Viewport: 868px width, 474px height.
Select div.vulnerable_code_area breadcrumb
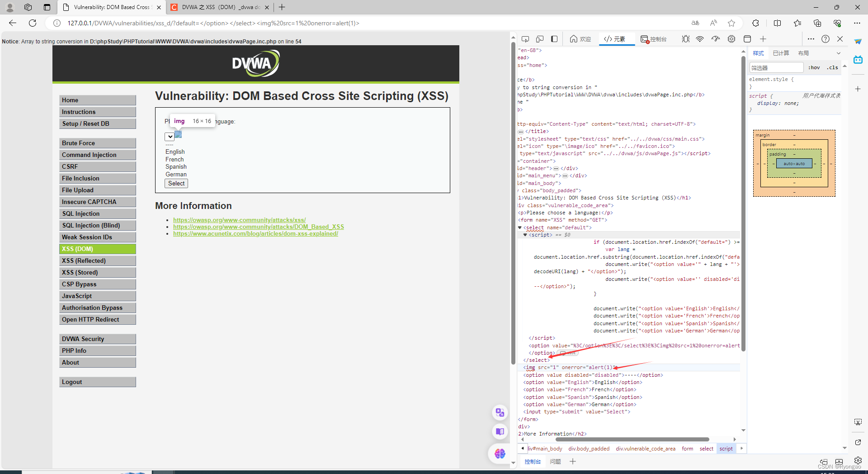coord(646,449)
